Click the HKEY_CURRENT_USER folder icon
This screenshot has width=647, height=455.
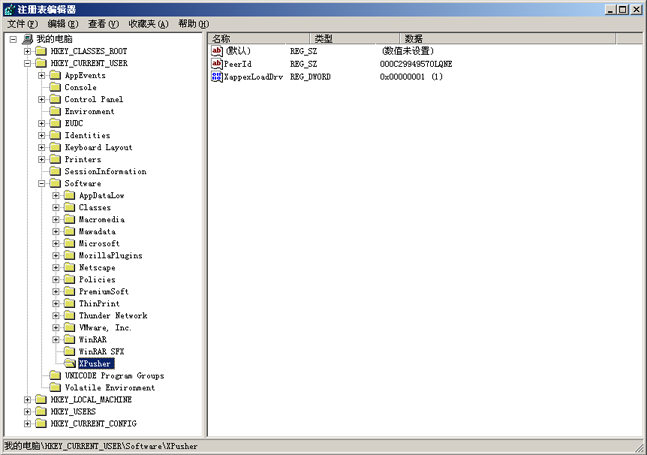click(41, 63)
